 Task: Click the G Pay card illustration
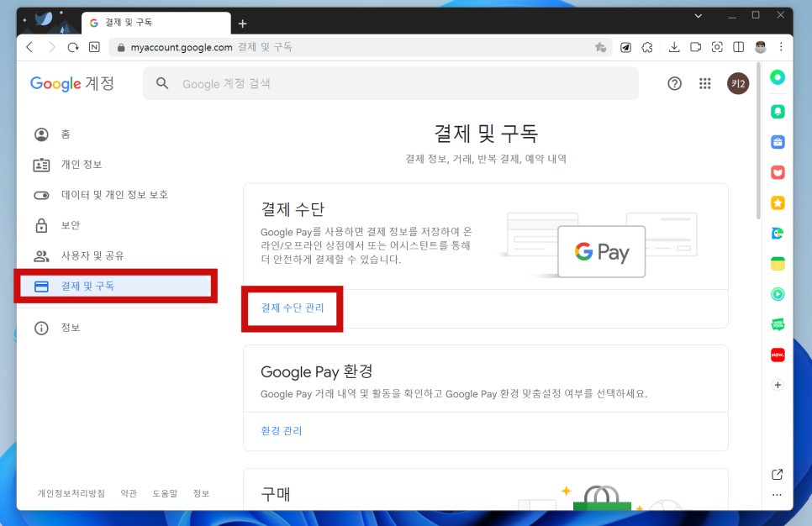(x=601, y=251)
